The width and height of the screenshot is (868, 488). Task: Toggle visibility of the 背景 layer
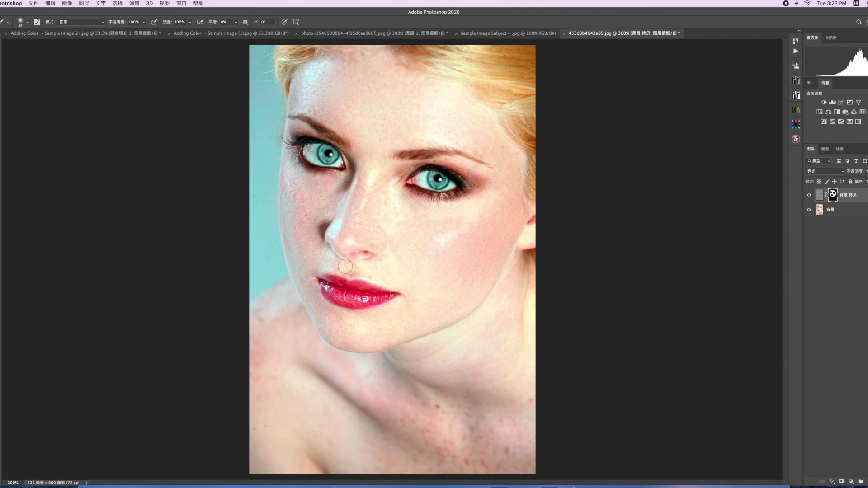click(809, 210)
